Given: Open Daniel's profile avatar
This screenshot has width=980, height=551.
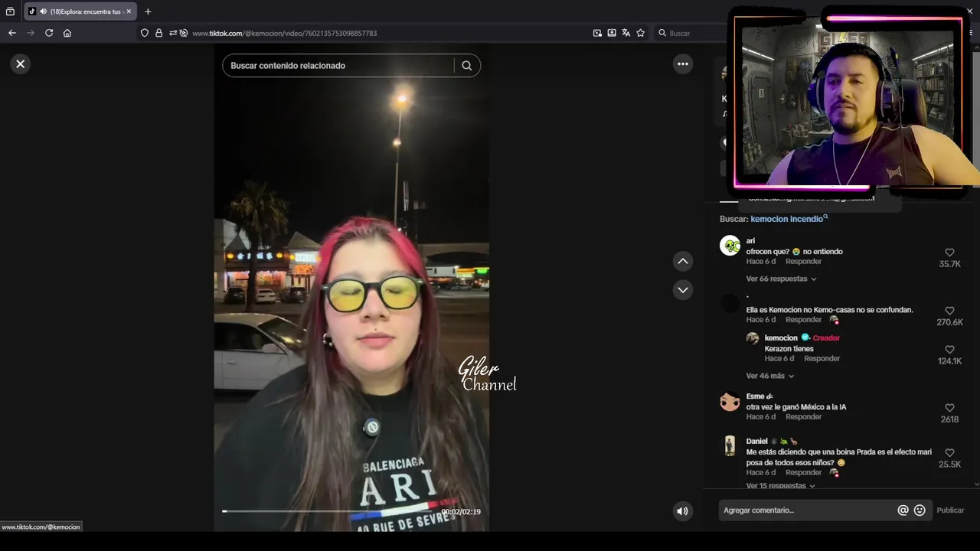Looking at the screenshot, I should (x=730, y=445).
